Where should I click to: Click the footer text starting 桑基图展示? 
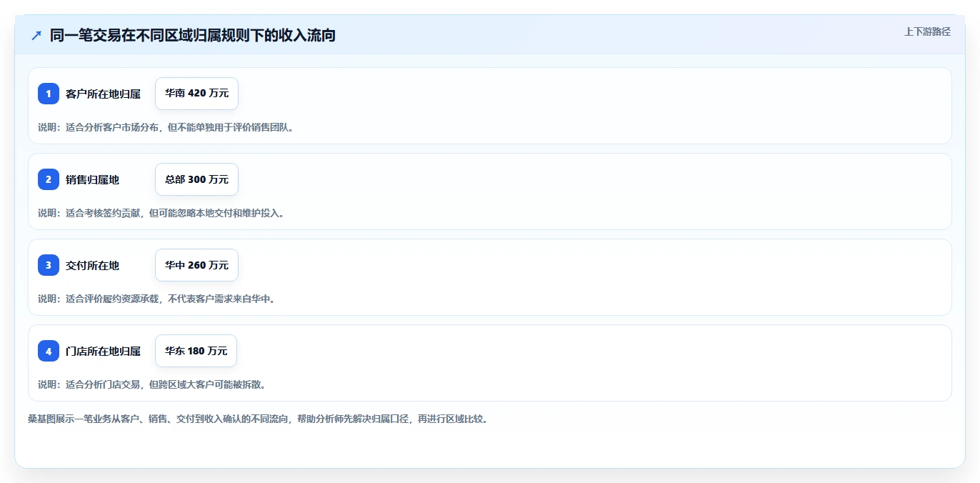point(258,419)
